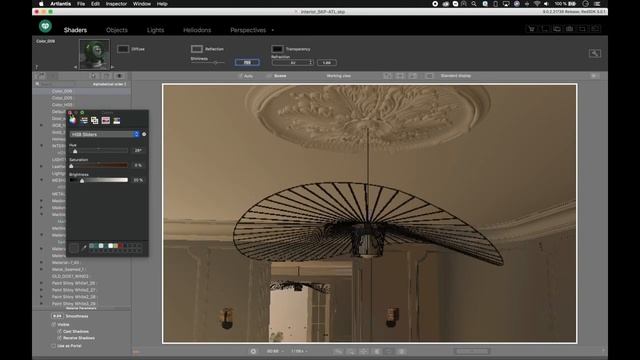The width and height of the screenshot is (640, 360).
Task: Click the third top-right toolbar icon
Action: (x=557, y=29)
